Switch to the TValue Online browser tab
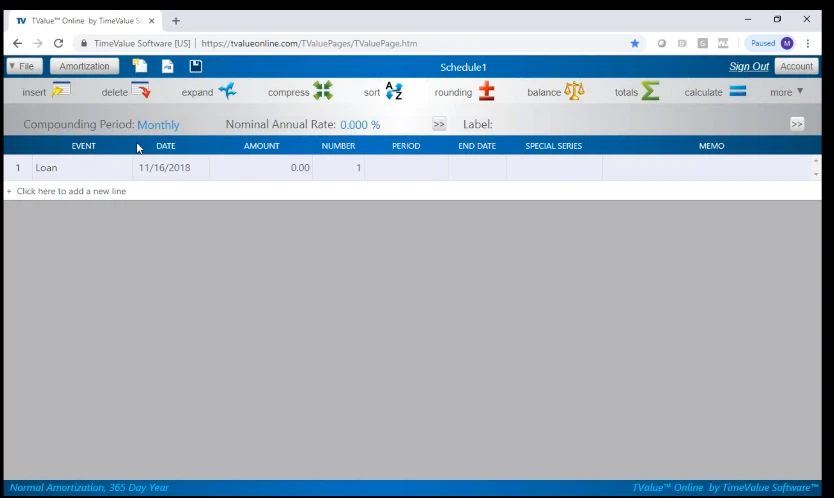 [x=85, y=21]
